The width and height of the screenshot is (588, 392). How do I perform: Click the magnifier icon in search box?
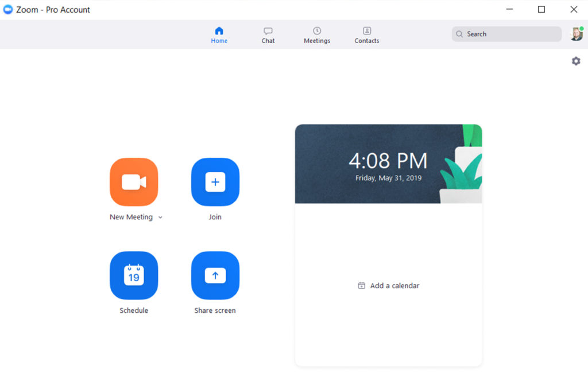click(x=459, y=34)
